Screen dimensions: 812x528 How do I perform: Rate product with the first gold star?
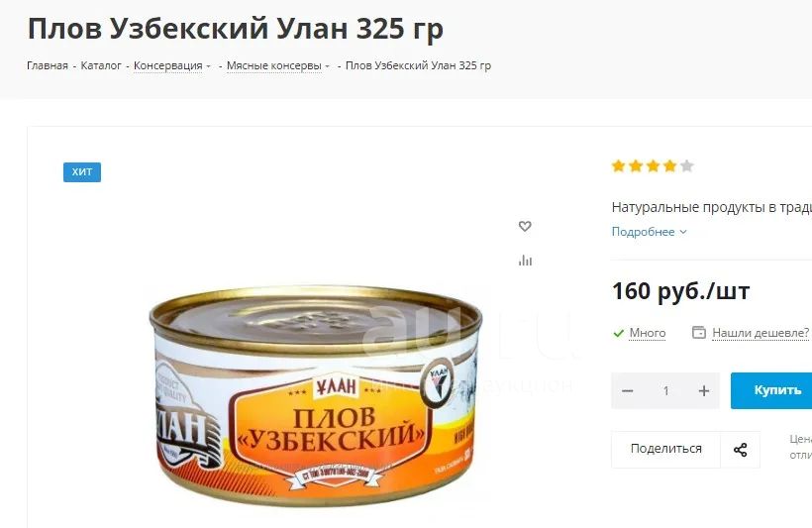618,165
